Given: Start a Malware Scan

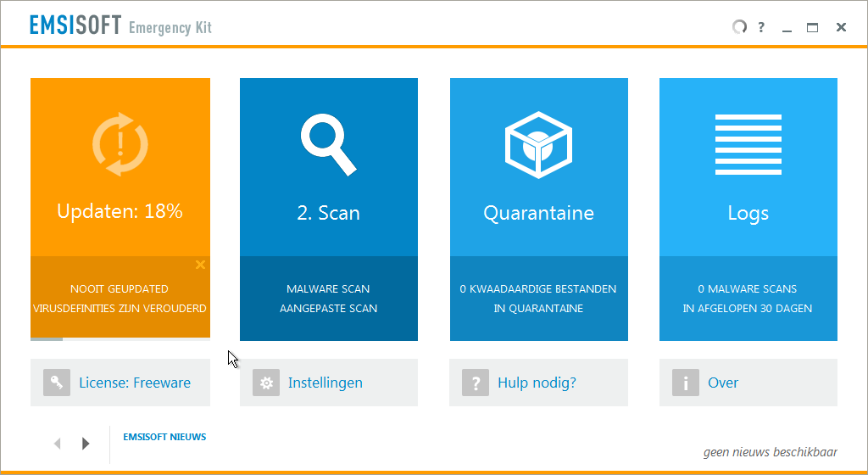Looking at the screenshot, I should (x=328, y=289).
